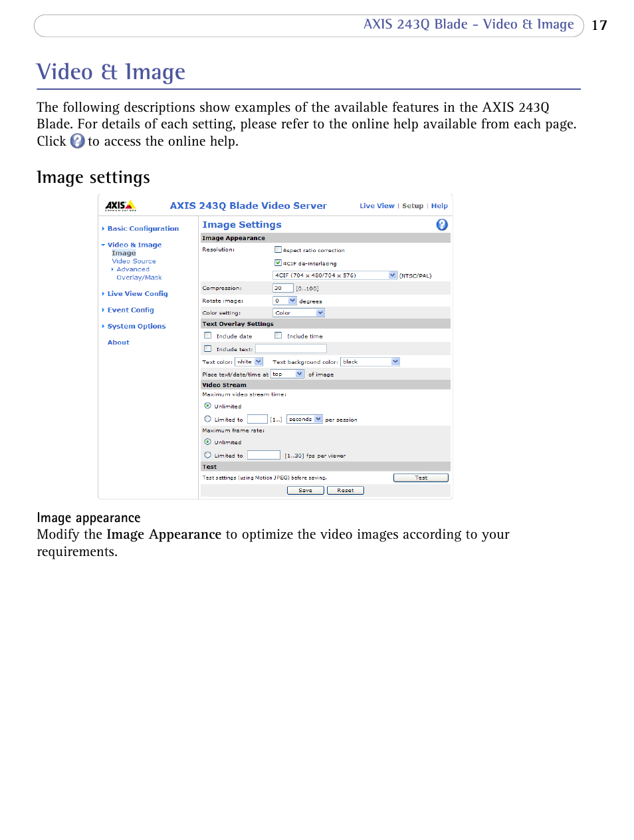Enable Aspect ratio correction checkbox

(x=278, y=250)
